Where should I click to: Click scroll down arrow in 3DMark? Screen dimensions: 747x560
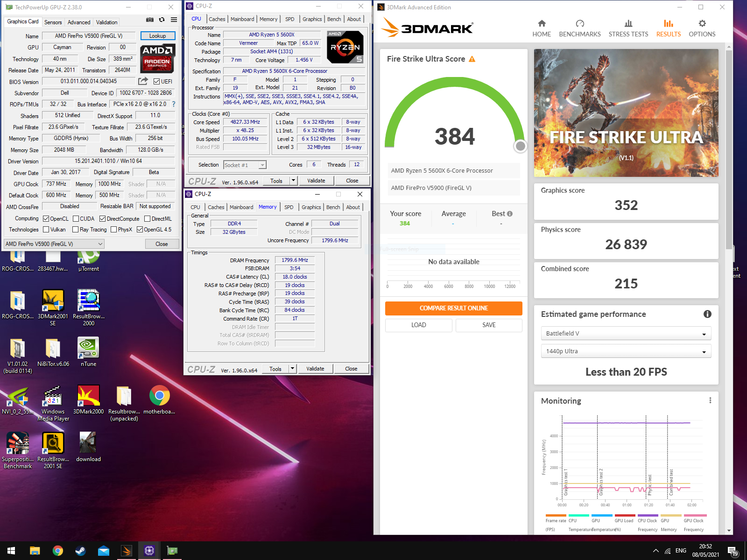[x=729, y=531]
